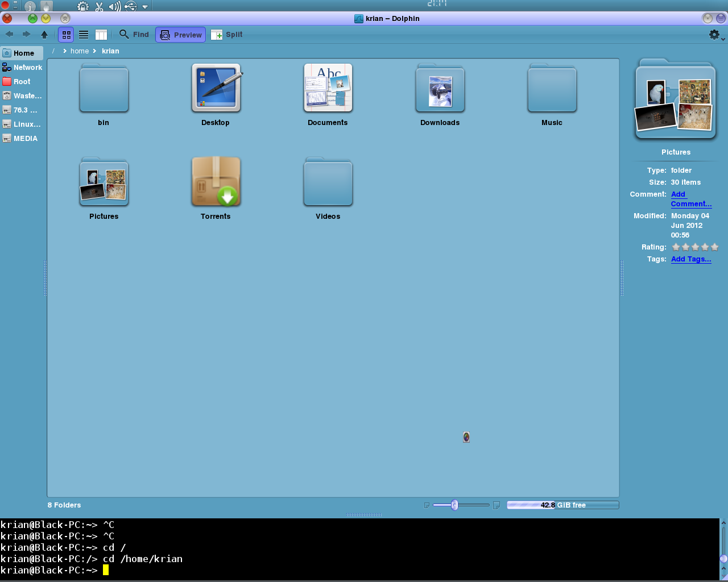Click the Add Tags link
This screenshot has height=582, width=728.
pyautogui.click(x=691, y=259)
